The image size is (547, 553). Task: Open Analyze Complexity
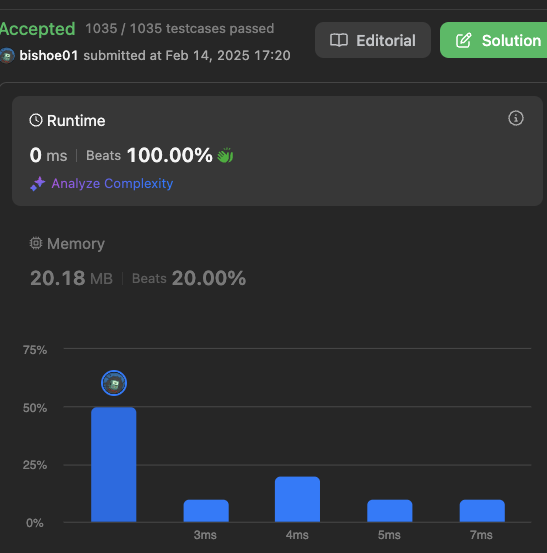pyautogui.click(x=112, y=183)
